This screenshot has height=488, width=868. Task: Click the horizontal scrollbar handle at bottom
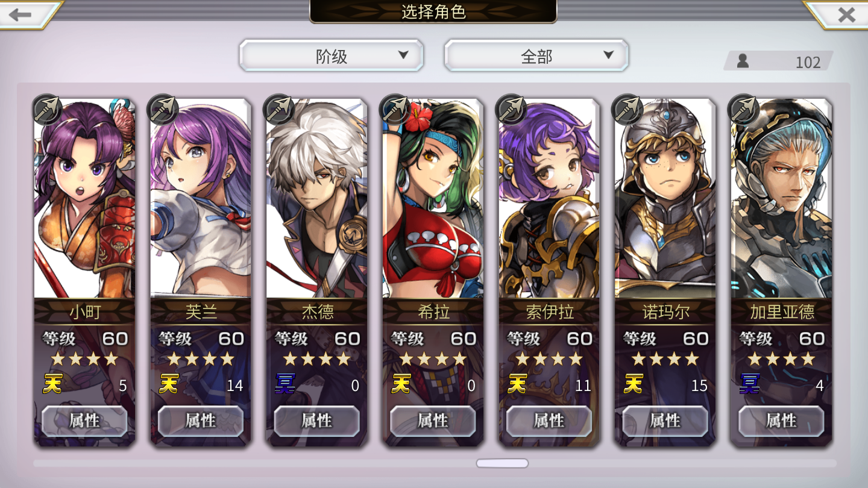[502, 463]
